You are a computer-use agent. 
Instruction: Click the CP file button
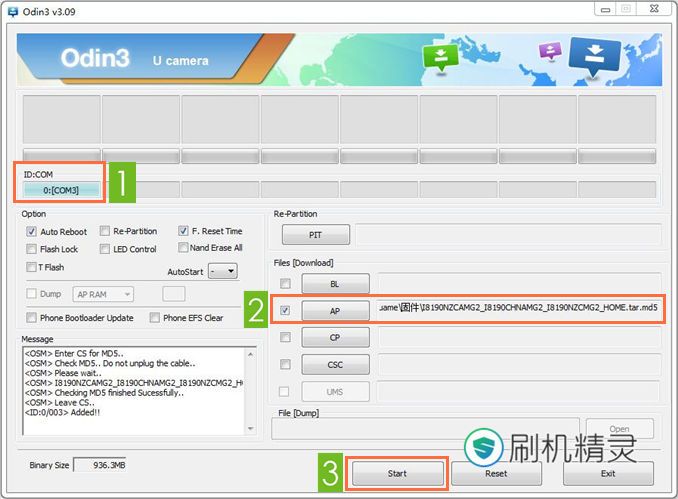click(335, 337)
